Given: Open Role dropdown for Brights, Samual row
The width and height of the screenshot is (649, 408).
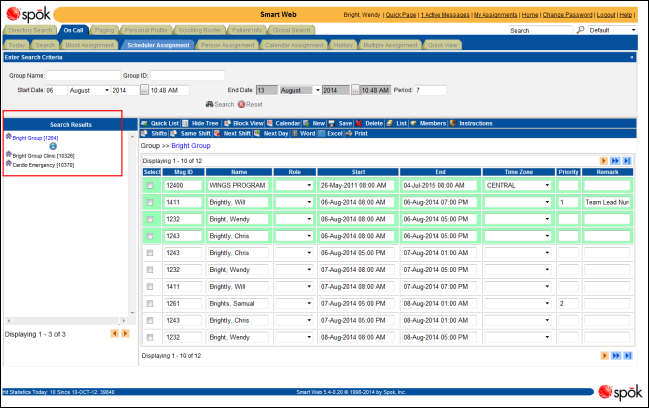Looking at the screenshot, I should [x=294, y=303].
